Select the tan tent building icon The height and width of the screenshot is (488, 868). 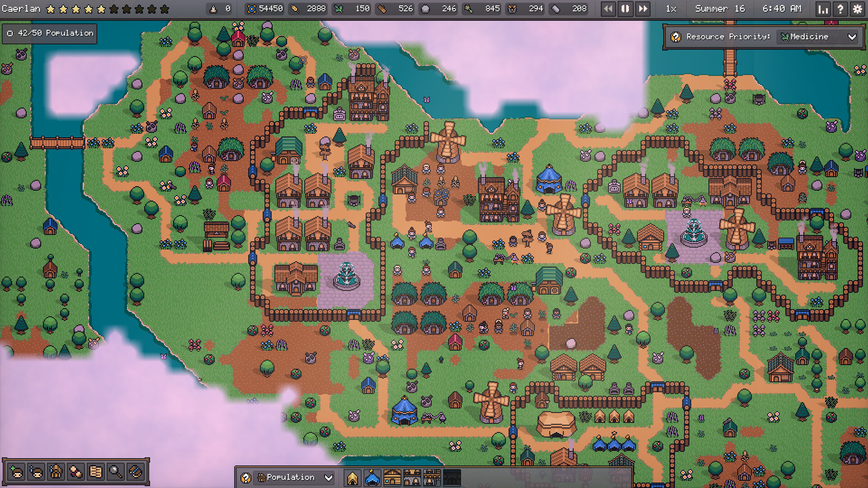[352, 478]
